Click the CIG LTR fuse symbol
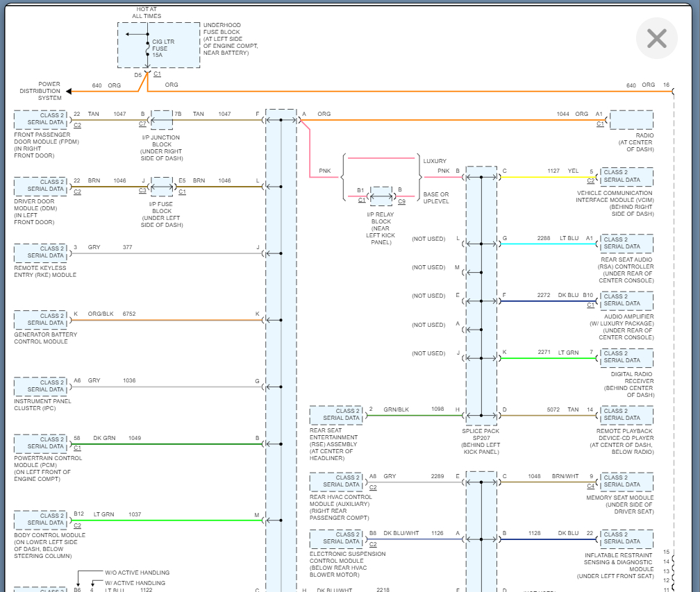 tap(147, 49)
